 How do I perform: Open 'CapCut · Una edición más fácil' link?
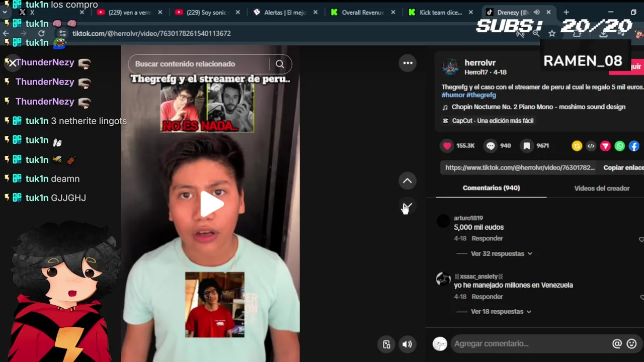click(x=493, y=121)
